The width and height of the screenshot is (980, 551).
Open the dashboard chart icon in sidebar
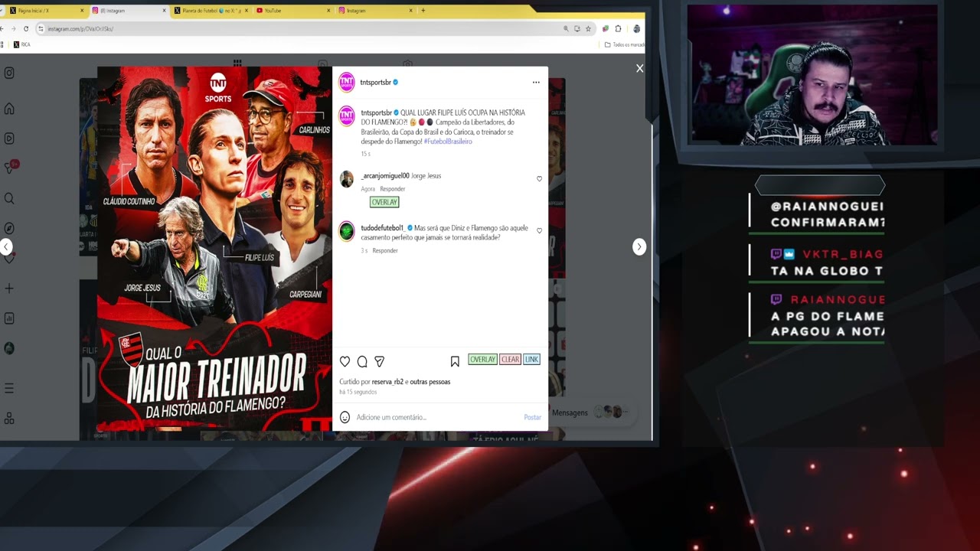(9, 318)
